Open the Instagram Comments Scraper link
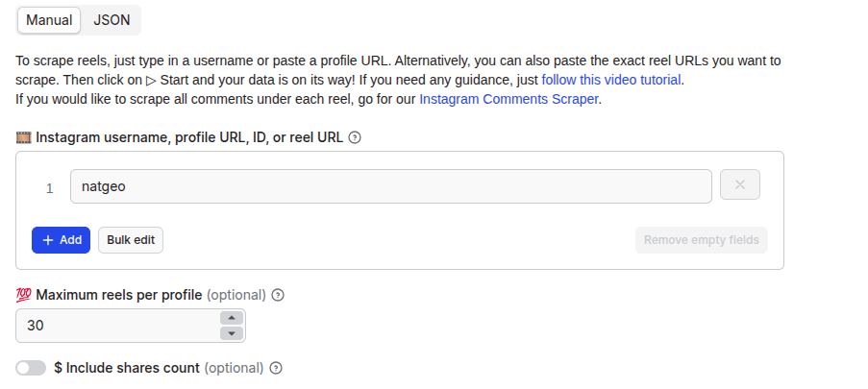Viewport: 868px width, 389px height. (x=509, y=99)
